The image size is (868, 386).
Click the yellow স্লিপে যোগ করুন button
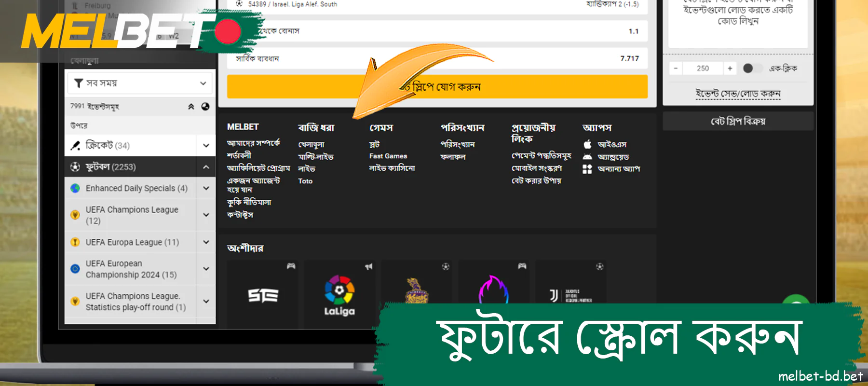click(437, 86)
